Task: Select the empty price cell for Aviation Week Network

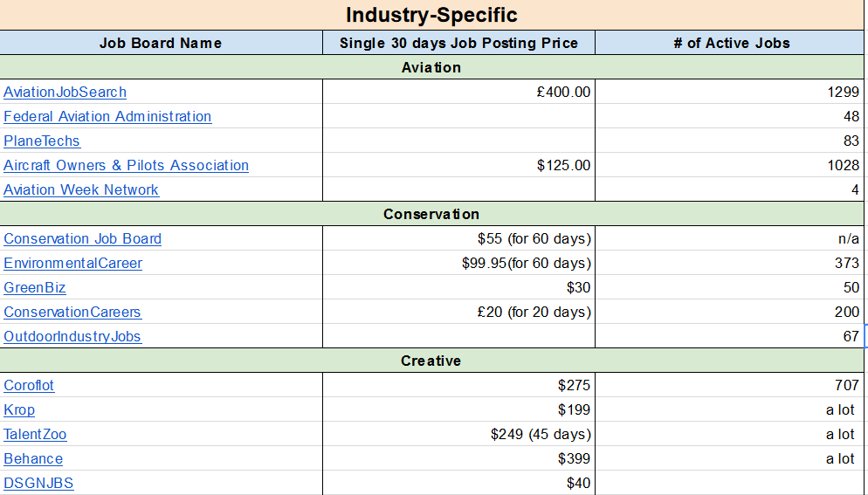Action: [x=459, y=189]
